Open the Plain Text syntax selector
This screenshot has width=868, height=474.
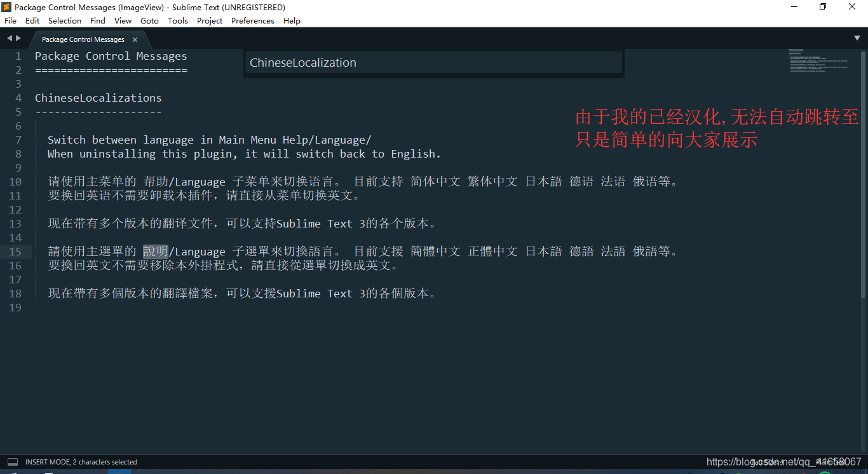pos(831,462)
